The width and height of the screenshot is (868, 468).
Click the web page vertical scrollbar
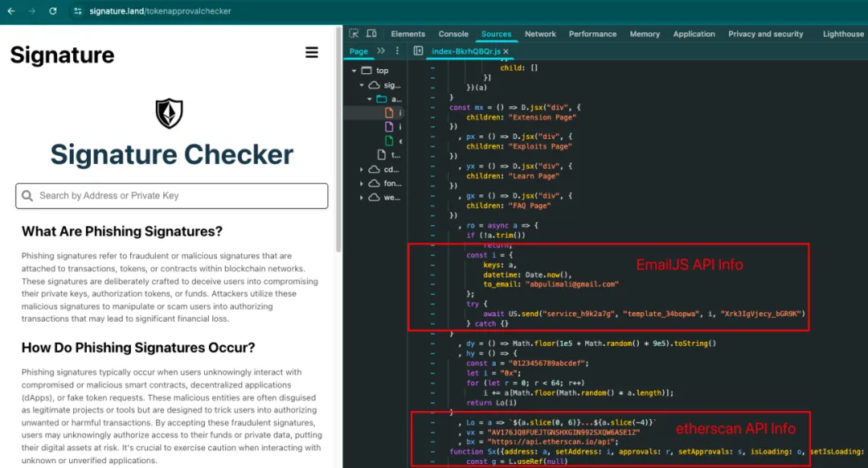[x=338, y=161]
